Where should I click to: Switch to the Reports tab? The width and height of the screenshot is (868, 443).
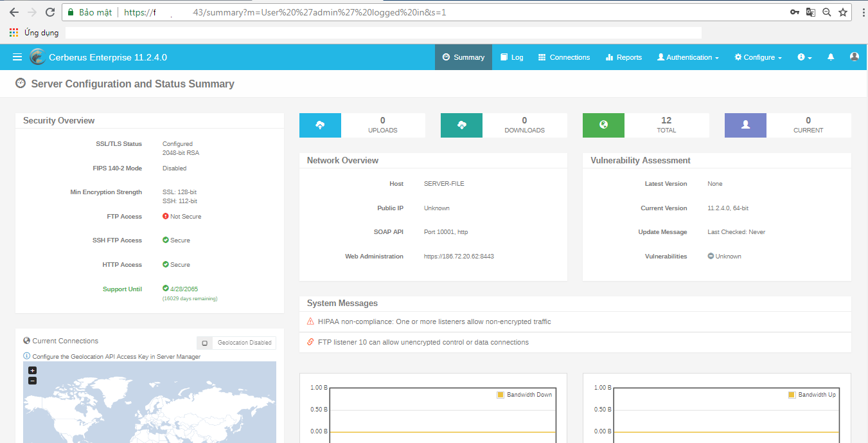tap(623, 57)
